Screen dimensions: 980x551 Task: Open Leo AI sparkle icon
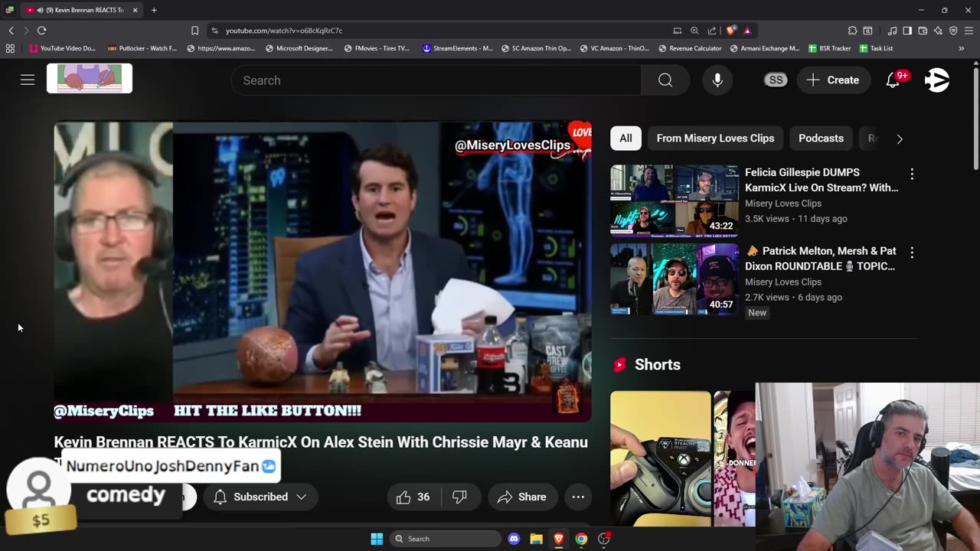click(938, 31)
